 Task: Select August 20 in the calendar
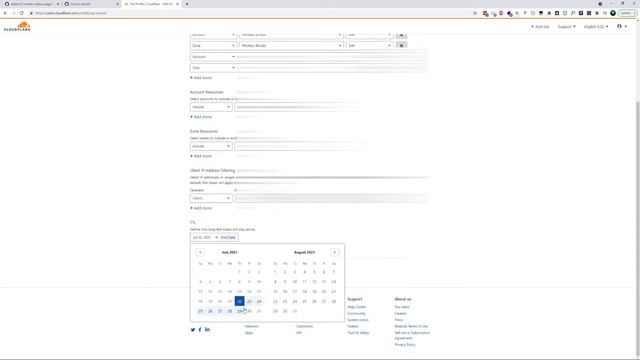[324, 291]
